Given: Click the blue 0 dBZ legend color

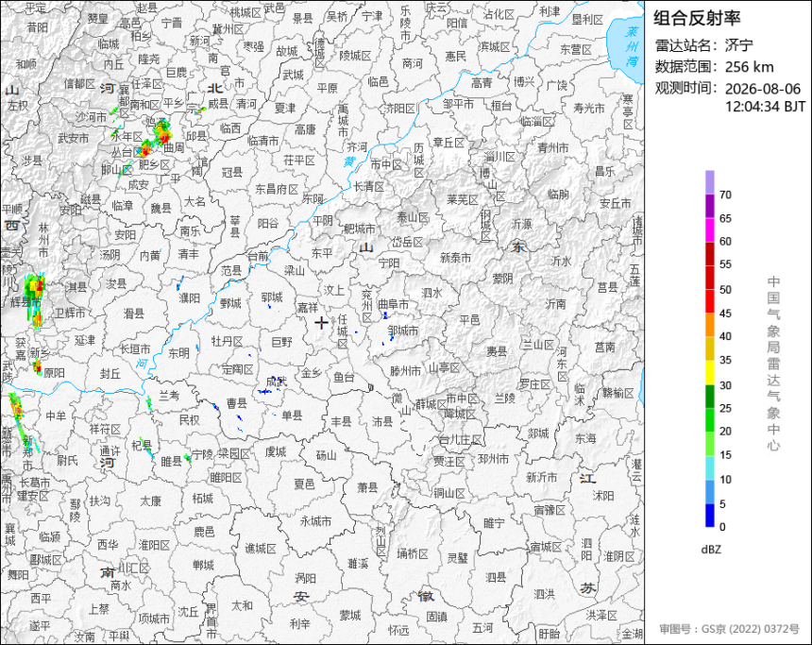Looking at the screenshot, I should tap(709, 515).
